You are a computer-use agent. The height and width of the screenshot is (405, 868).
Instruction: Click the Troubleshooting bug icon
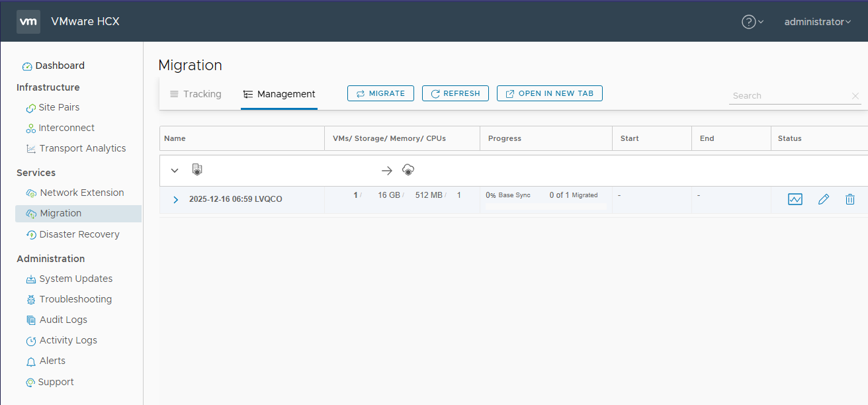[x=31, y=300]
